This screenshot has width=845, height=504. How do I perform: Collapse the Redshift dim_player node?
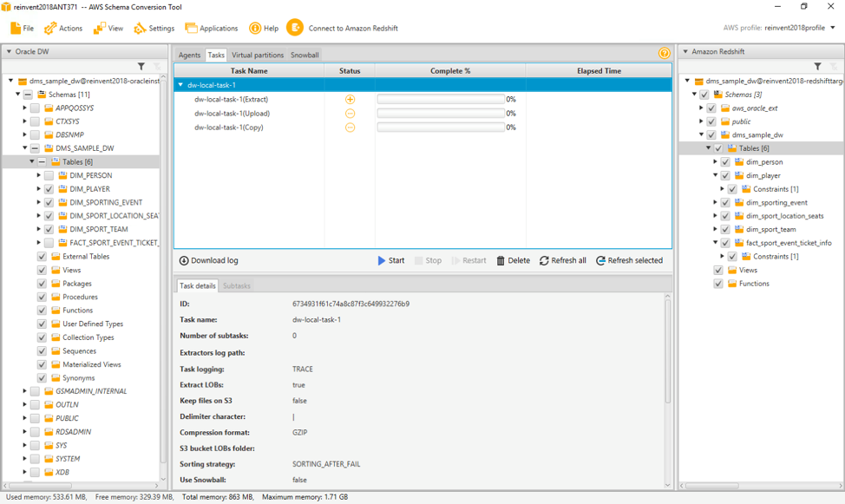click(715, 175)
